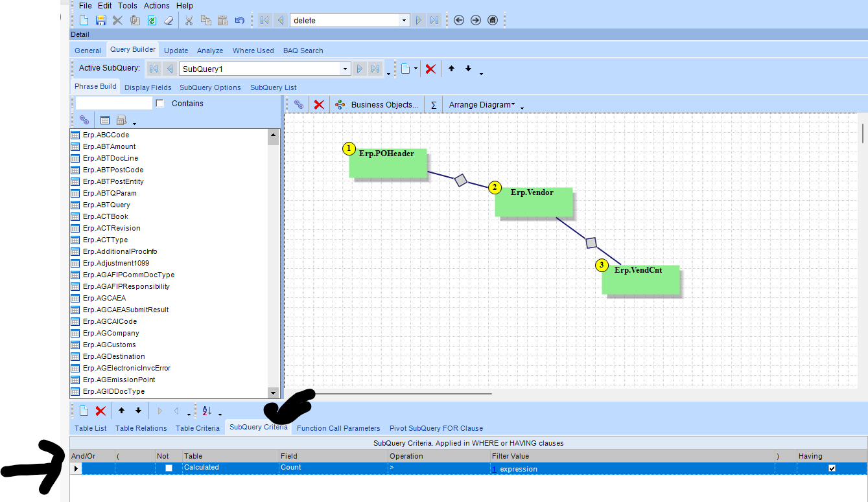Open the Pivot SubQuery FOR Clause tab

[436, 428]
